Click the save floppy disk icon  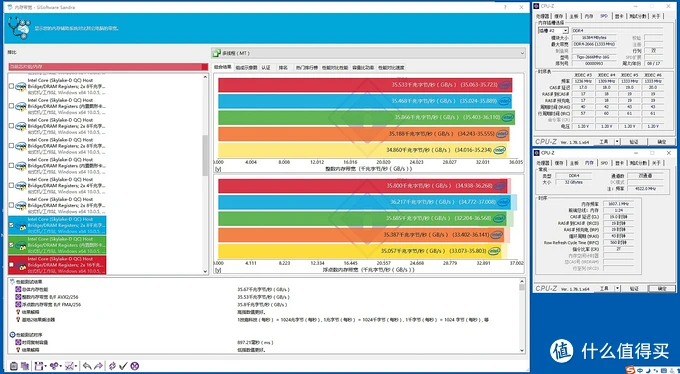point(39,366)
